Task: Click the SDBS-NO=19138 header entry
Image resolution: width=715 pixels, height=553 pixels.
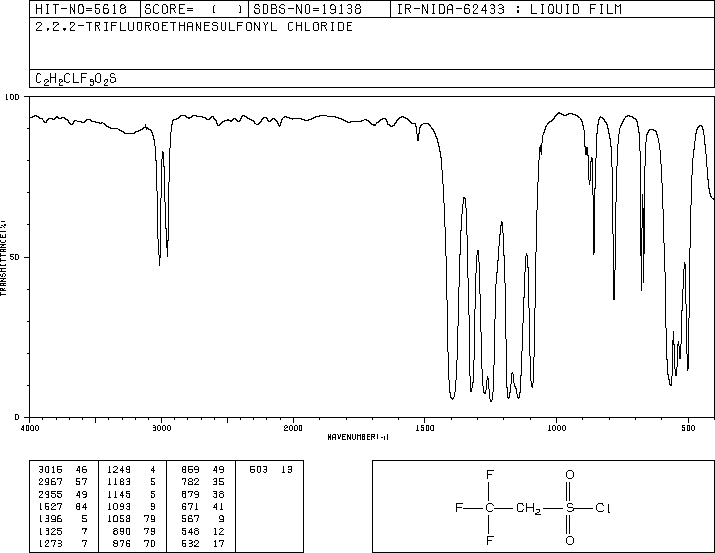Action: (307, 9)
